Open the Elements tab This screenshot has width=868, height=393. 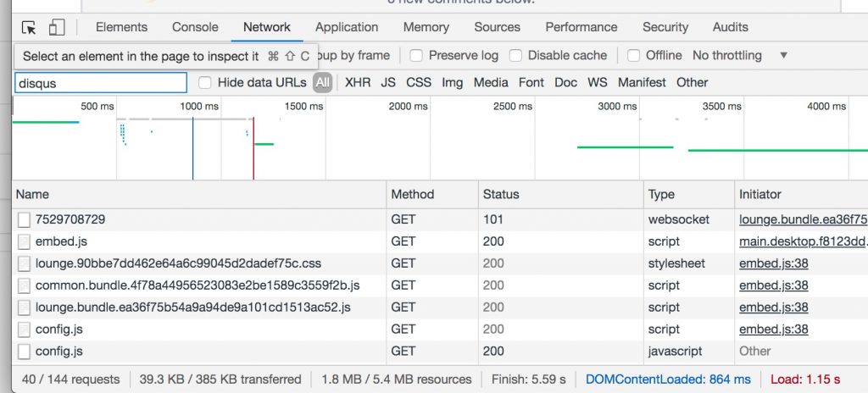tap(121, 27)
